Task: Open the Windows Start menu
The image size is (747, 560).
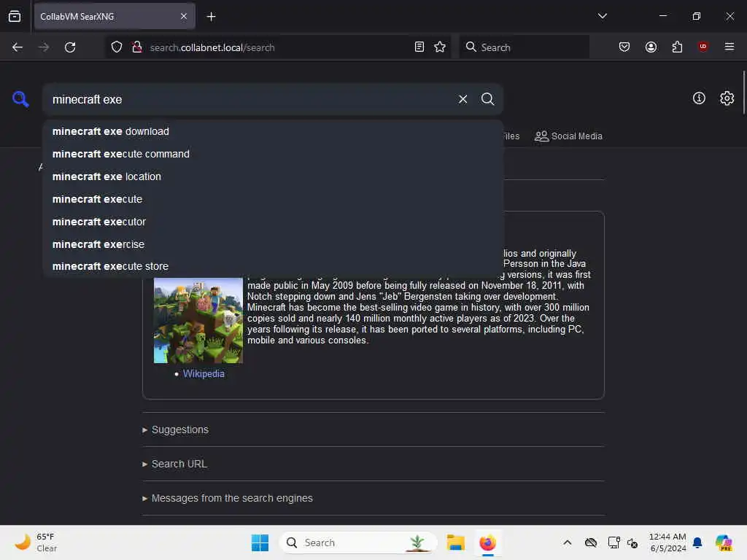Action: (260, 542)
